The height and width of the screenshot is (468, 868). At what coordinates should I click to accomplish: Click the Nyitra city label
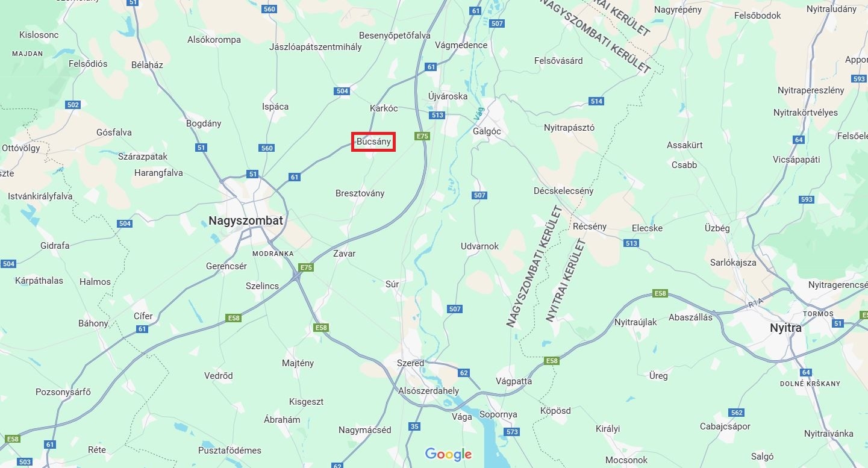tap(786, 328)
